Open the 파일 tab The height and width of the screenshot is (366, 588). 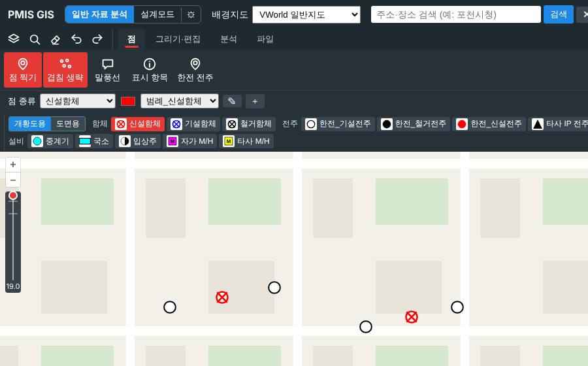coord(265,39)
